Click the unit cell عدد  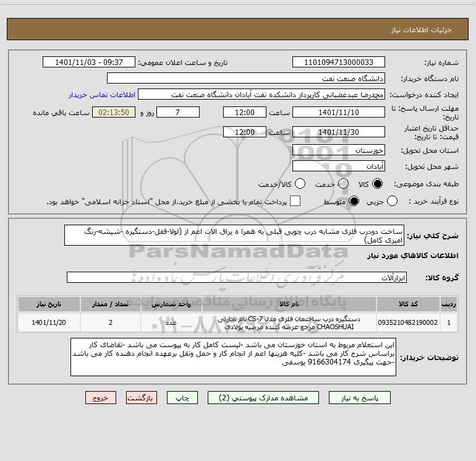171,322
